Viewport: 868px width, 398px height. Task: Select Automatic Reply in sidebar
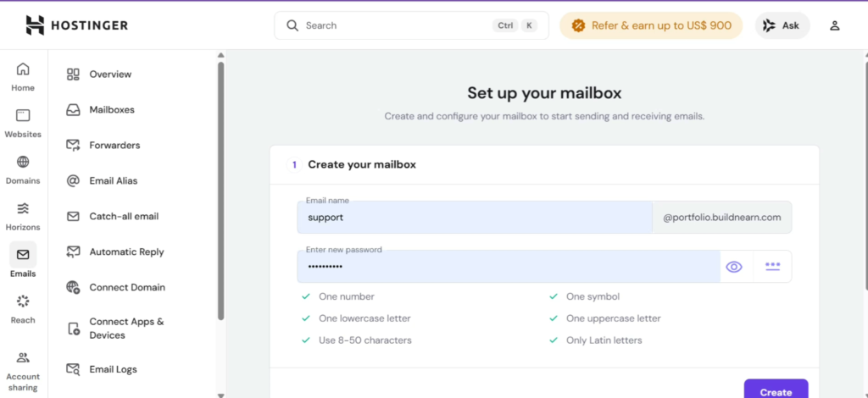point(126,252)
